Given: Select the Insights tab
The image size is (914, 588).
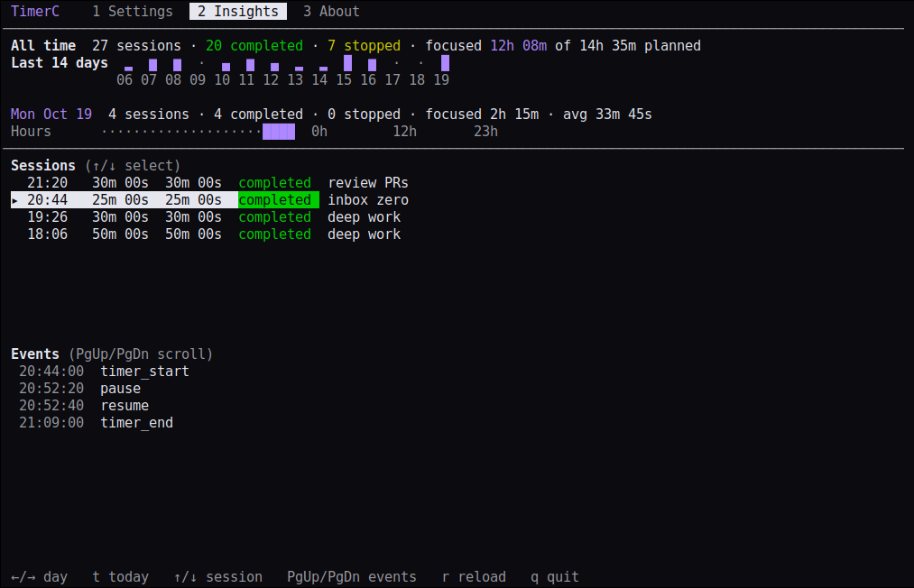Looking at the screenshot, I should click(238, 11).
